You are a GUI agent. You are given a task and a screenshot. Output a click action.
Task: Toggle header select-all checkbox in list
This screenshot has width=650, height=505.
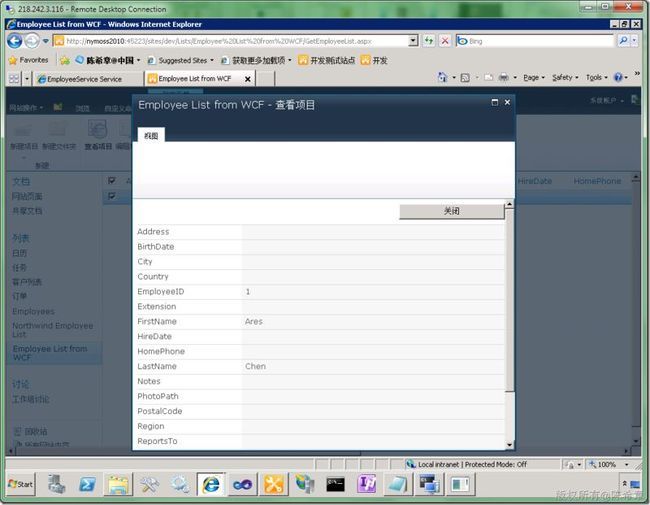click(112, 180)
